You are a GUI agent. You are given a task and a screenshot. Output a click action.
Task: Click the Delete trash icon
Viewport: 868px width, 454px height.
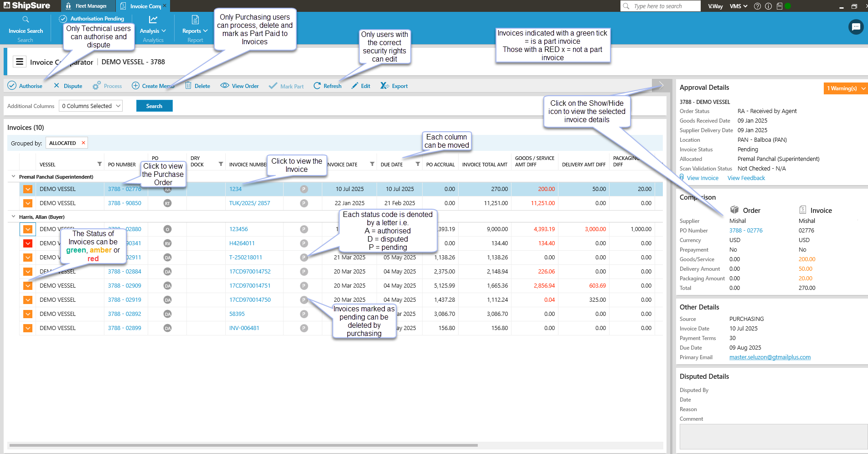(188, 86)
